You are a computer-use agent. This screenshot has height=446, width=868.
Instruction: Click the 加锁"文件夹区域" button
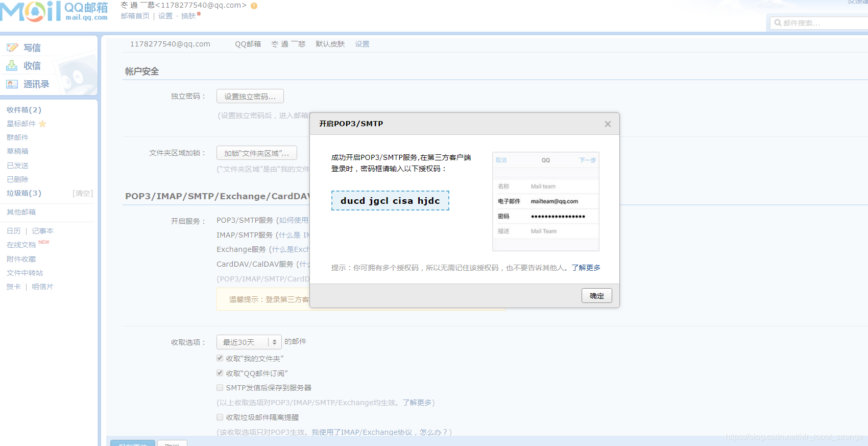pyautogui.click(x=256, y=153)
